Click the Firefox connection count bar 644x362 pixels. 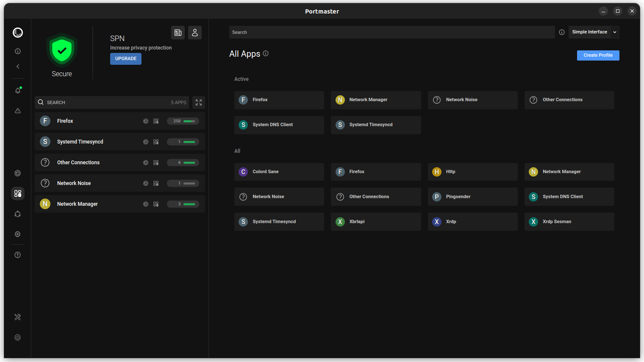183,121
